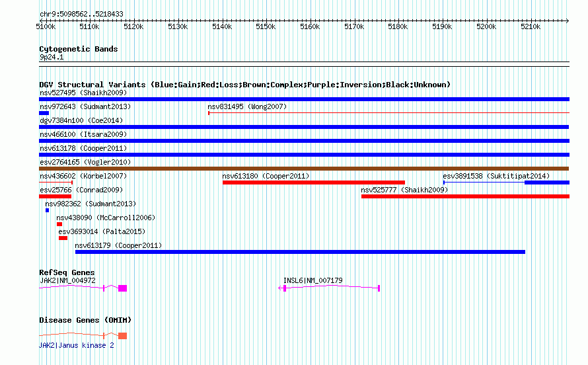Viewport: 588px width, 365px height.
Task: Click the 9p24.1 band label
Action: [x=52, y=57]
